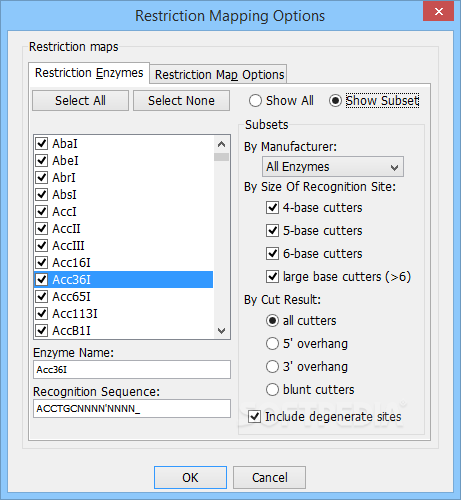Choose the Show All radio button

255,101
